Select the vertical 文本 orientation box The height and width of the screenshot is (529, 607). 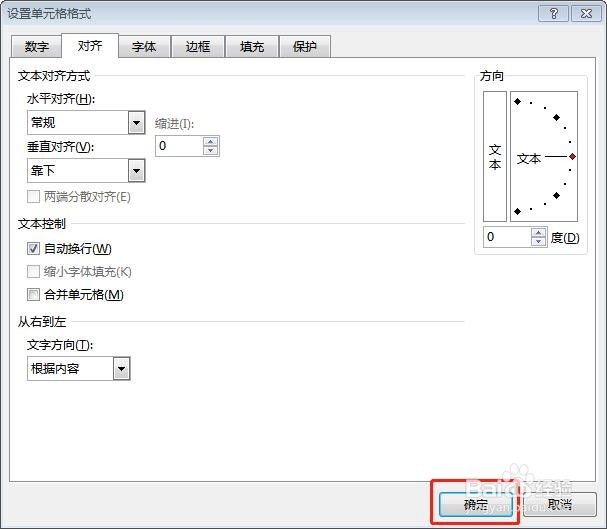pos(495,156)
